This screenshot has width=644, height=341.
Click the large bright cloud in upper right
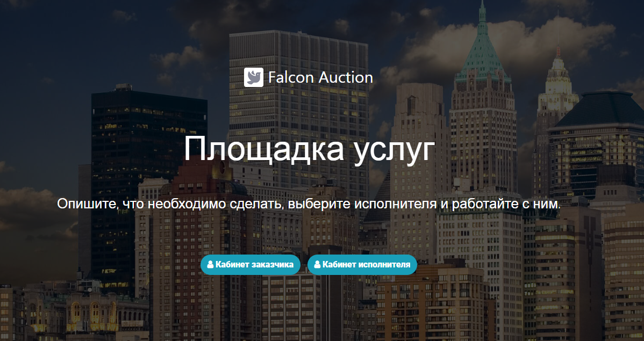(x=509, y=45)
